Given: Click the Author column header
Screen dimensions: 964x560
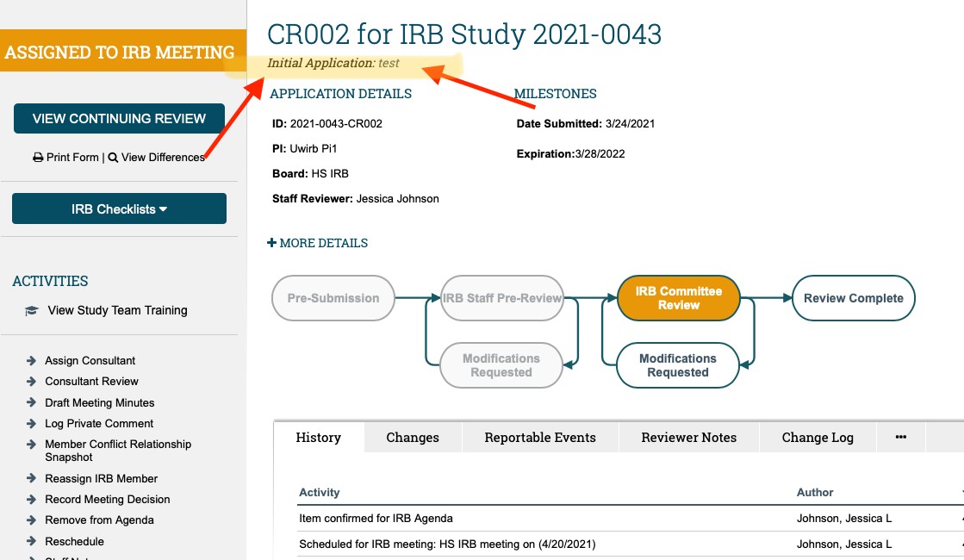Looking at the screenshot, I should pos(815,493).
